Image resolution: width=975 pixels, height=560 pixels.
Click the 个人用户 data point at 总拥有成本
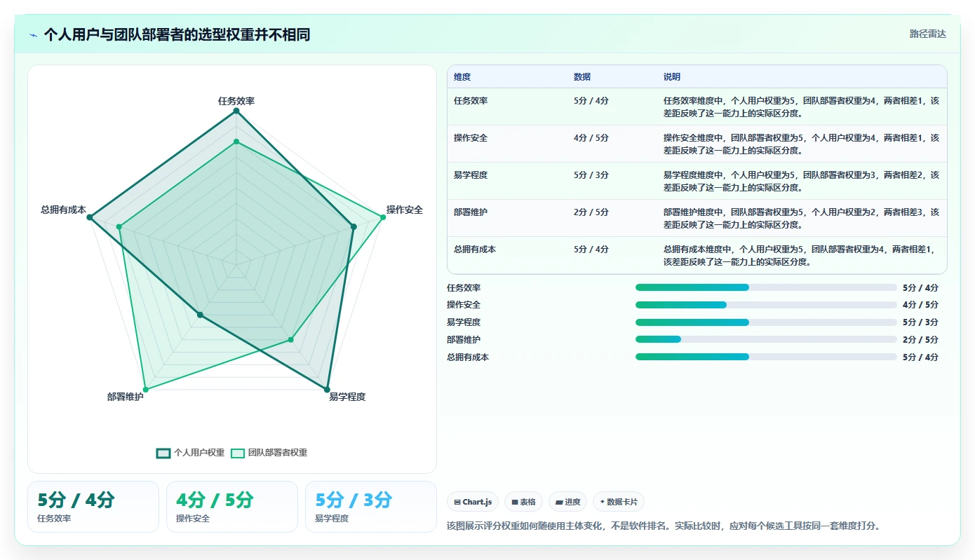point(90,217)
